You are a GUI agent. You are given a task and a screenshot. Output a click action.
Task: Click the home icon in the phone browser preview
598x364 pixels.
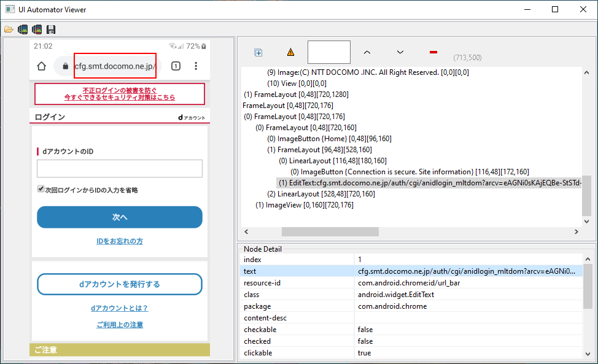point(42,66)
